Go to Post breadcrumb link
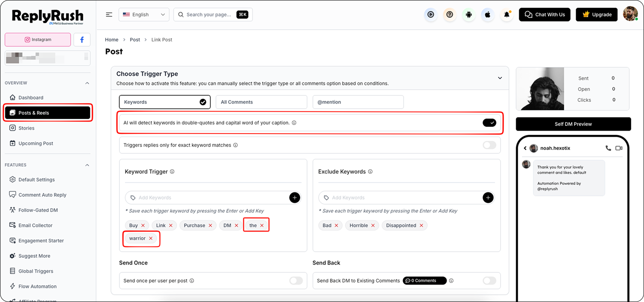Viewport: 644px width, 302px height. tap(135, 40)
